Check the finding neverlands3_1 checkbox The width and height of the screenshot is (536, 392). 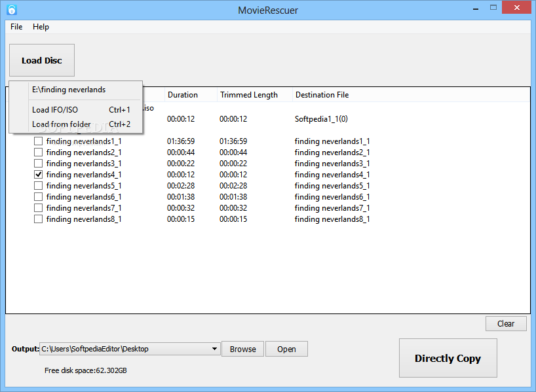pos(38,163)
